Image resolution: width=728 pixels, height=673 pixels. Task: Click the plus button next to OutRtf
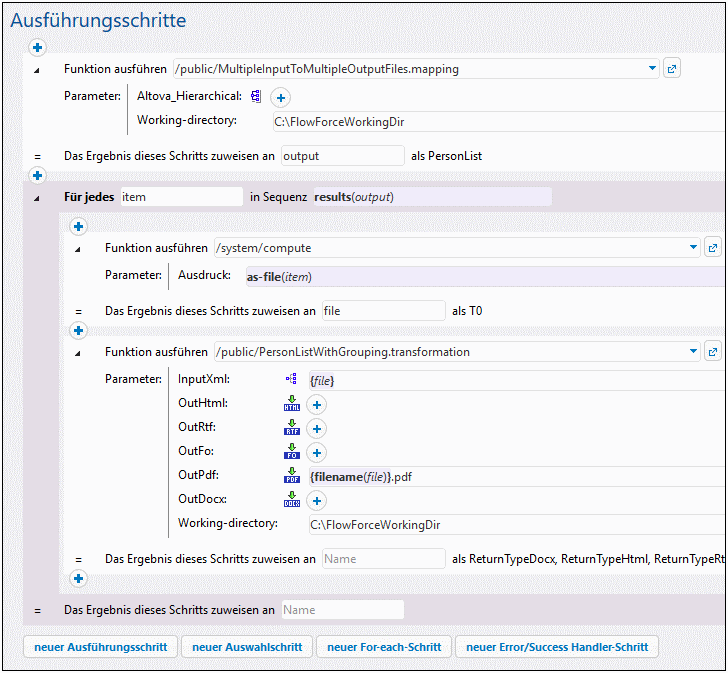tap(317, 428)
